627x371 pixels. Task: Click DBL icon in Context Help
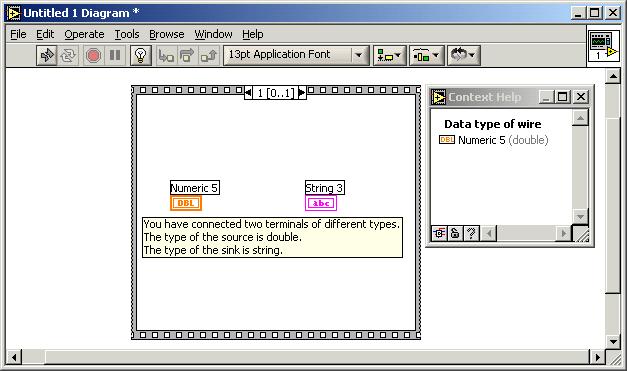click(447, 140)
